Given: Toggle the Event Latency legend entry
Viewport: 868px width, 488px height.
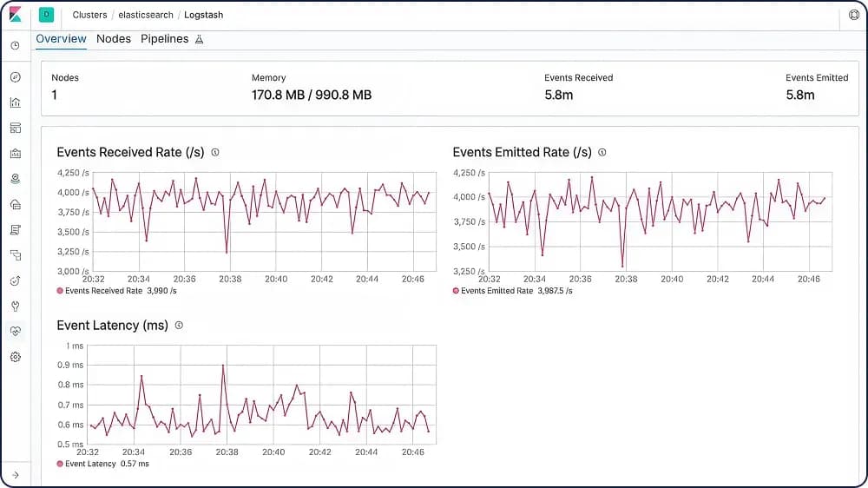Looking at the screenshot, I should tap(90, 464).
